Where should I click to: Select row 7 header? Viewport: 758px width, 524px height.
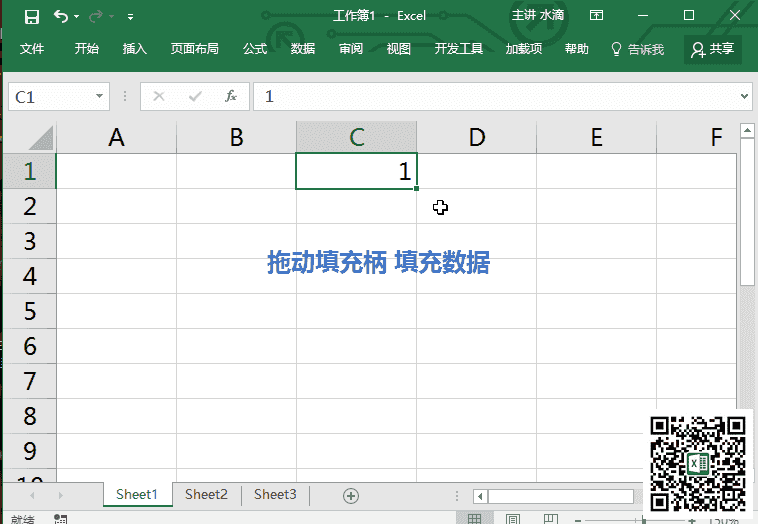tap(30, 381)
